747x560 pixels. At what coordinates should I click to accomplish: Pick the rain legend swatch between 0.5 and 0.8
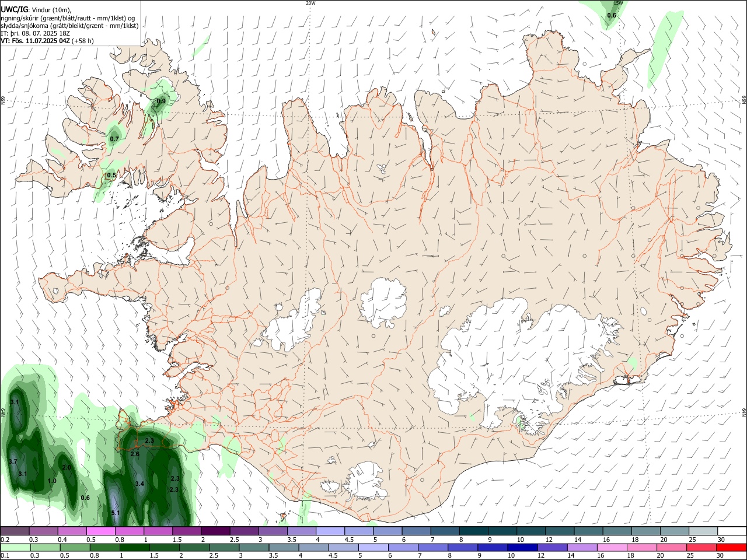[75, 547]
